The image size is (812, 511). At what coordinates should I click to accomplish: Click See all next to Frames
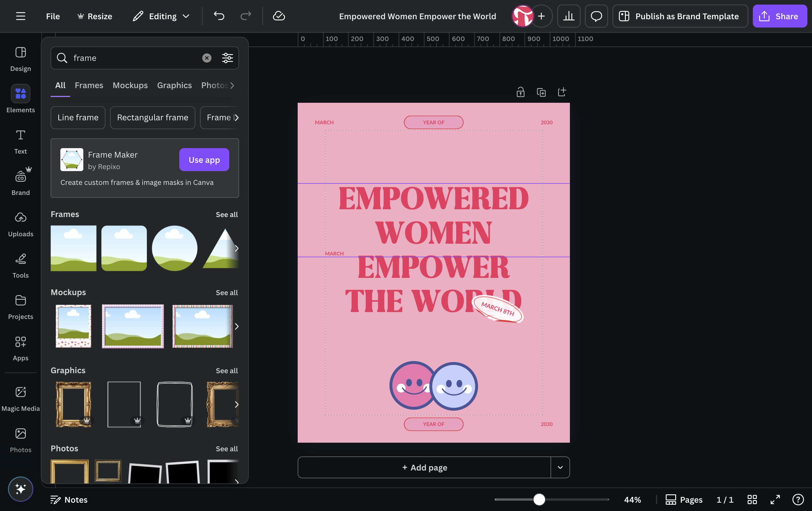click(227, 214)
